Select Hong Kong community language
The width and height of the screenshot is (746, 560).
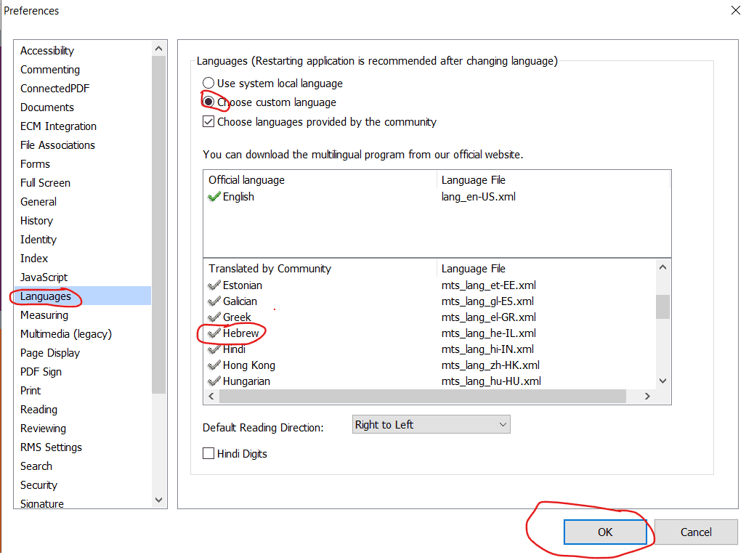point(249,365)
